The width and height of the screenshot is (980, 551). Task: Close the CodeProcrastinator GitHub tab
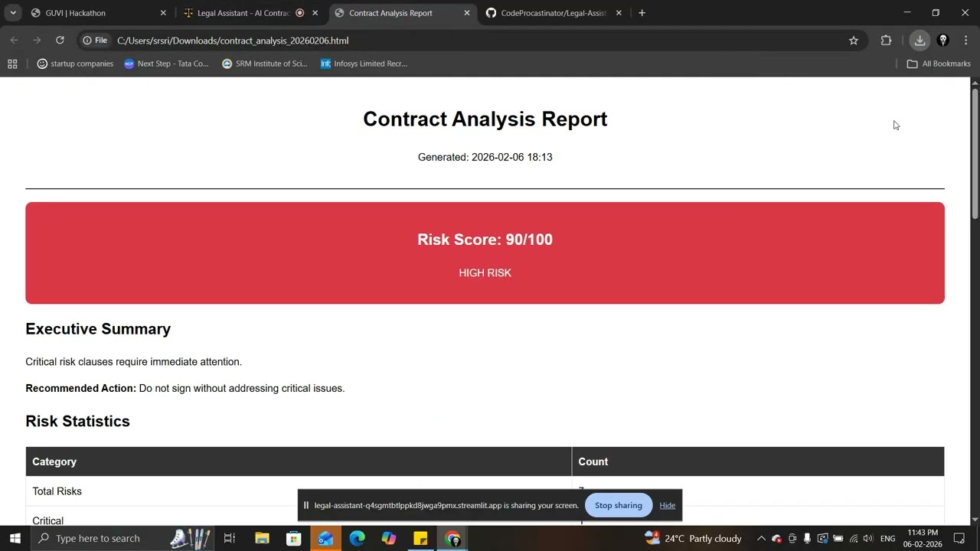(619, 13)
